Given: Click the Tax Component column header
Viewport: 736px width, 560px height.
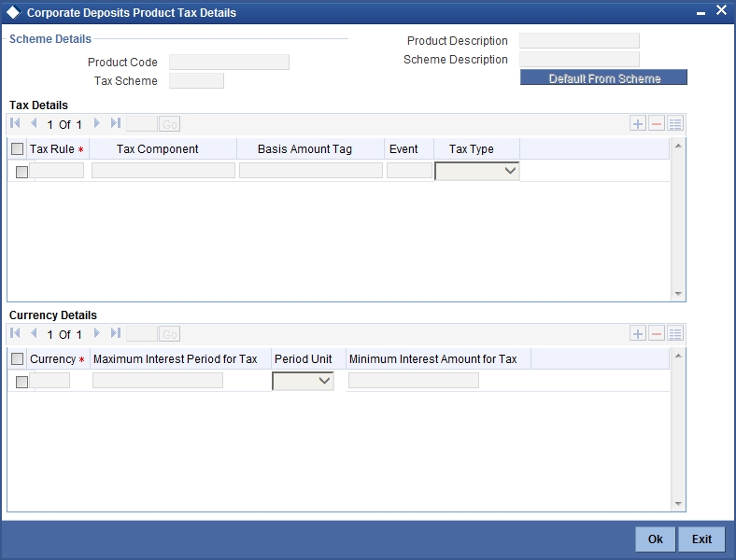Looking at the screenshot, I should click(163, 149).
